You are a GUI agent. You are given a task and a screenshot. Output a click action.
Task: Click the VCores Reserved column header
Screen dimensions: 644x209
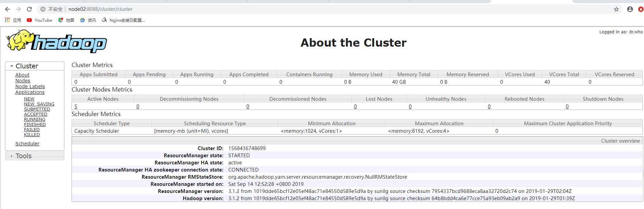pos(614,75)
